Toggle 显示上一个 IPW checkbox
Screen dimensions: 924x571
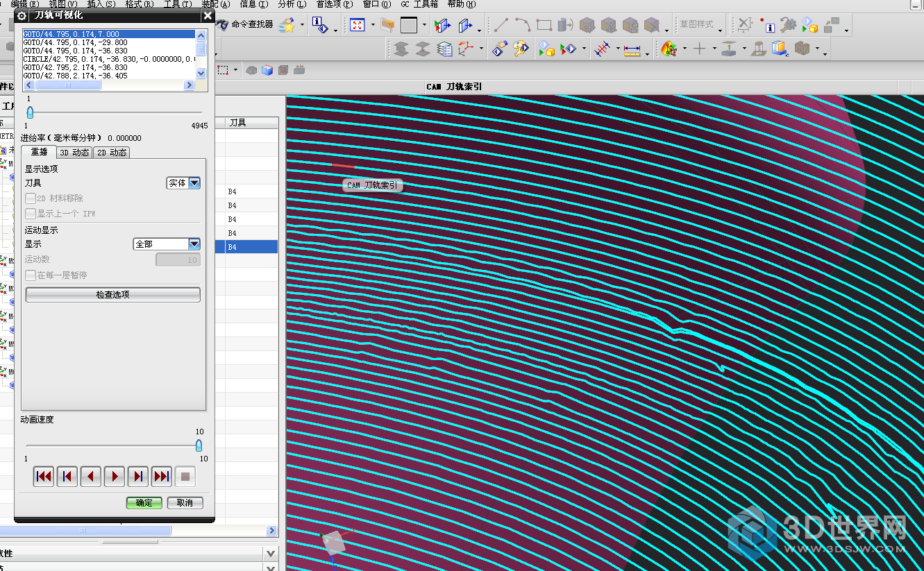click(31, 214)
